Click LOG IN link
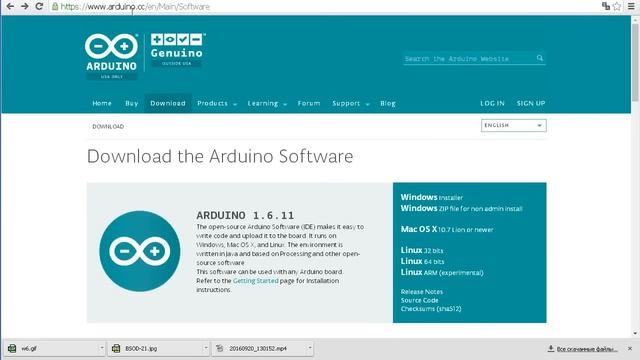 click(x=492, y=103)
